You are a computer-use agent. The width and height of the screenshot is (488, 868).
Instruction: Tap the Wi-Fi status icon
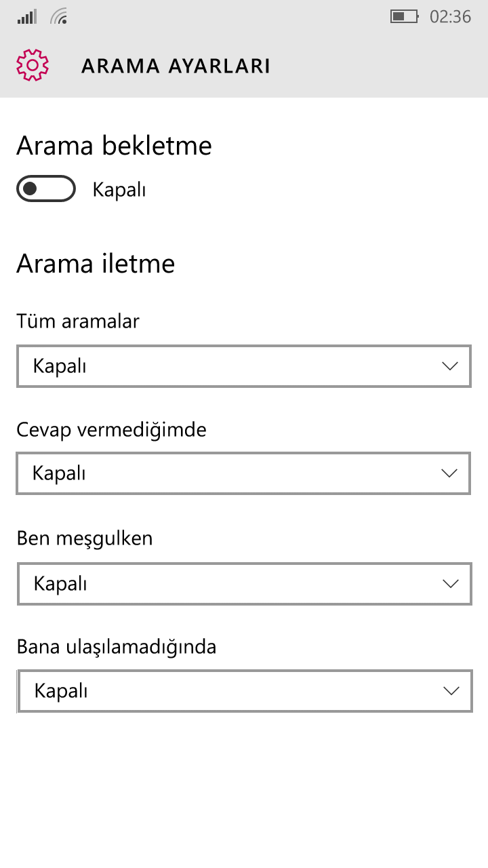(x=60, y=17)
